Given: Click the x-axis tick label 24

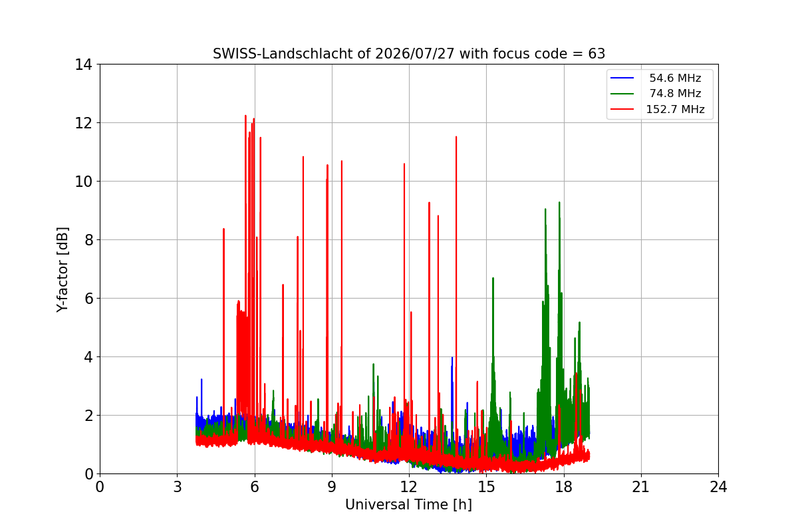Looking at the screenshot, I should click(718, 487).
